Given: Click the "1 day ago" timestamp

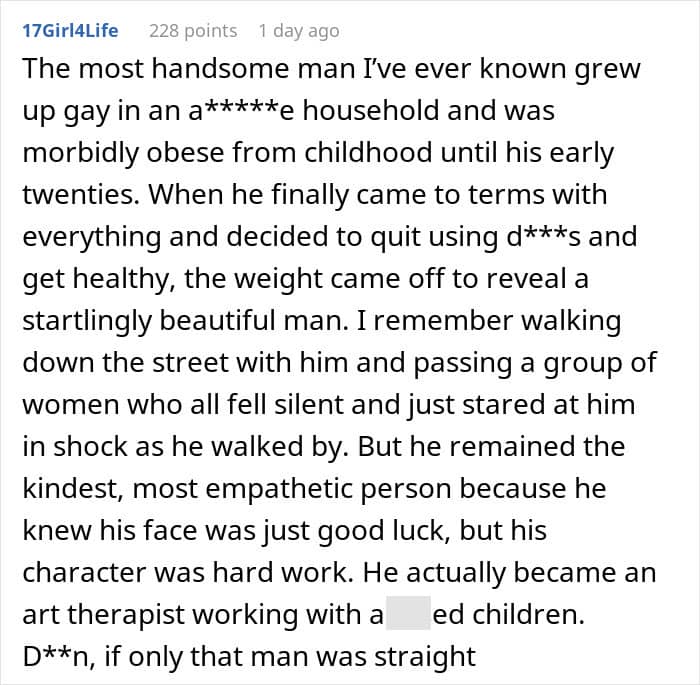Looking at the screenshot, I should click(x=298, y=30).
